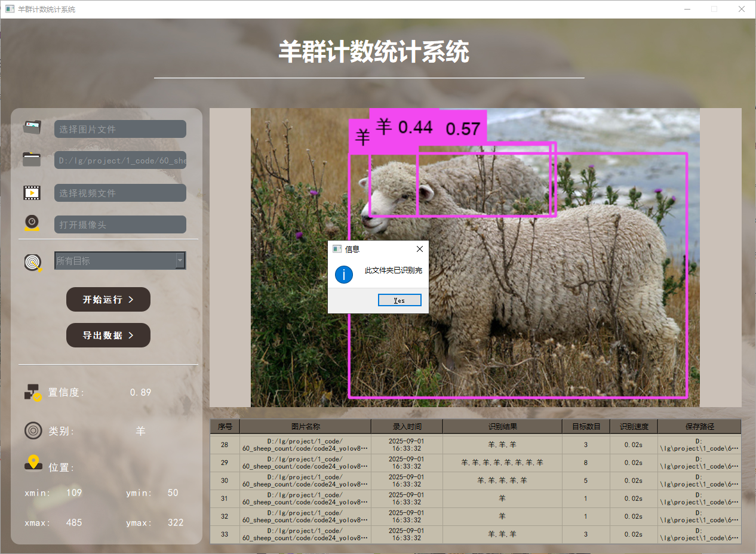Screen dimensions: 756x554
Task: Click the folder picker icon
Action: pos(32,159)
